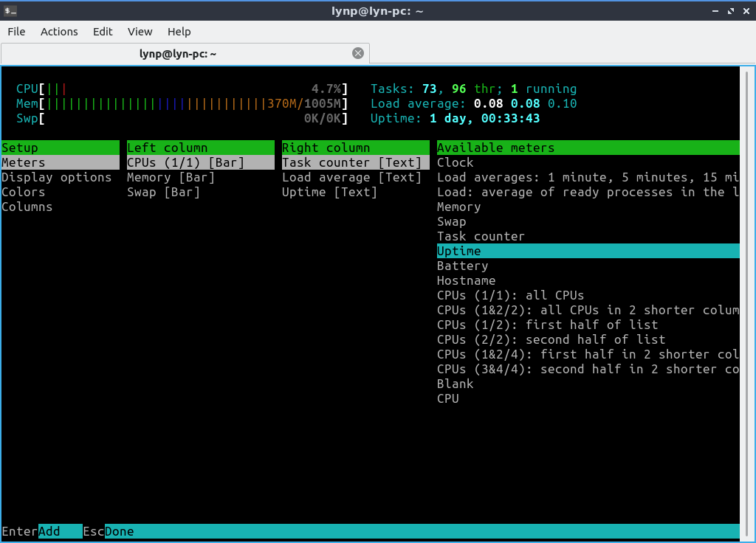Open the Help menu
The width and height of the screenshot is (756, 543).
pos(179,32)
